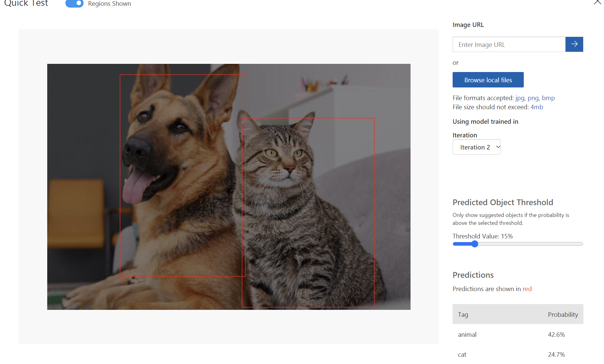Click Browse local files button
Screen dimensions: 604x364
tap(488, 80)
